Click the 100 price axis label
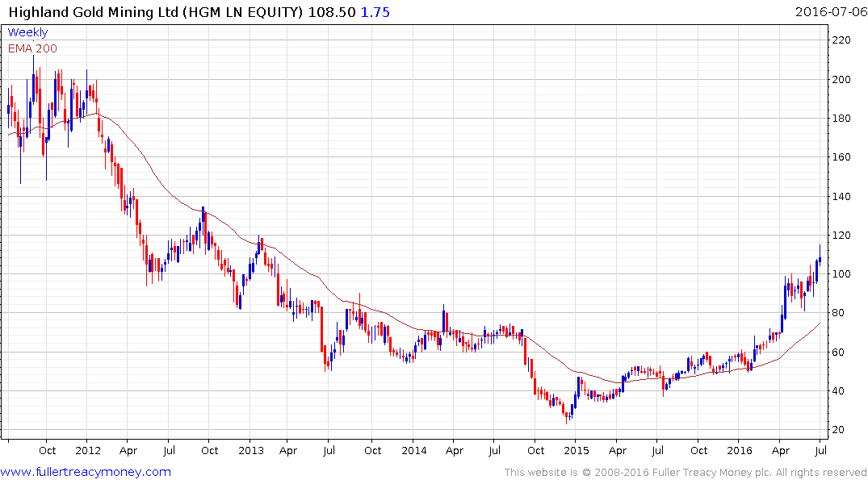This screenshot has height=484, width=868. (x=841, y=274)
